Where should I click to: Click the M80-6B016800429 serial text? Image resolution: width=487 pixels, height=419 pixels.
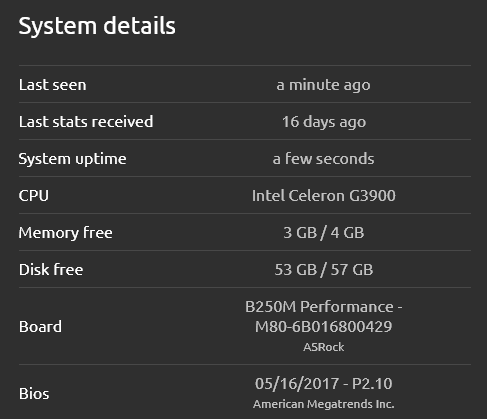pos(323,327)
